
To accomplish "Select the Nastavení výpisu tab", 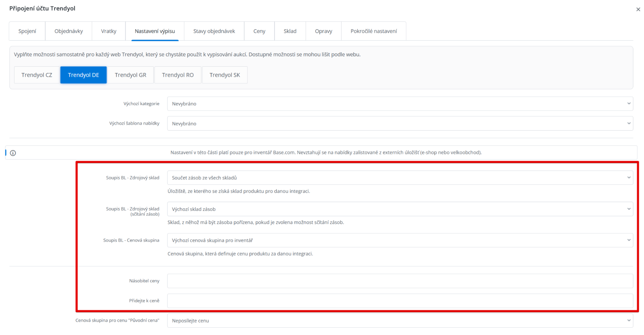I will [x=155, y=31].
